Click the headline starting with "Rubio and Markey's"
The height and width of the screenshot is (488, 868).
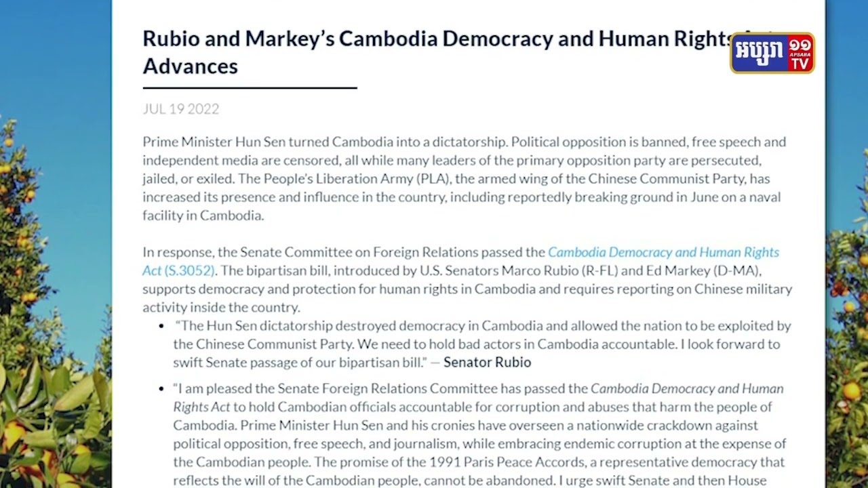434,39
